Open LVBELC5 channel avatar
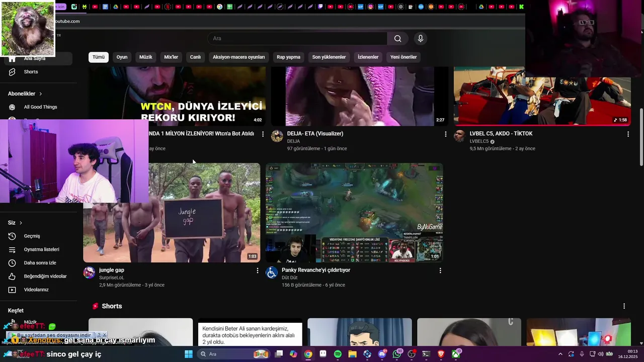The width and height of the screenshot is (644, 362). point(460,136)
